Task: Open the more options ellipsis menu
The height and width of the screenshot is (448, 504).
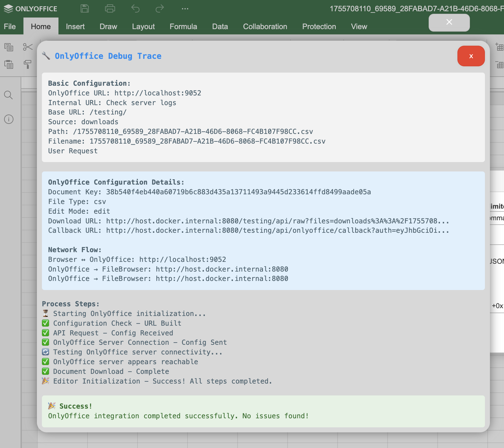Action: click(x=185, y=8)
